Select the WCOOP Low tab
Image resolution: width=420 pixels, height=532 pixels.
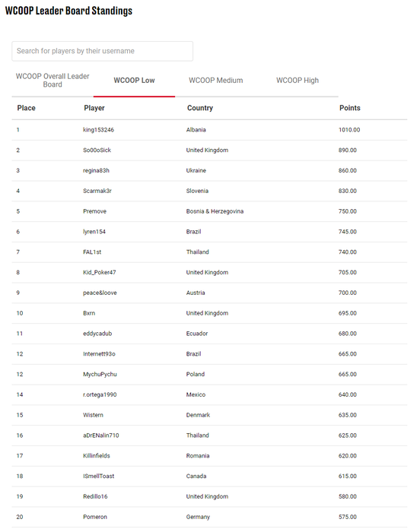[134, 81]
